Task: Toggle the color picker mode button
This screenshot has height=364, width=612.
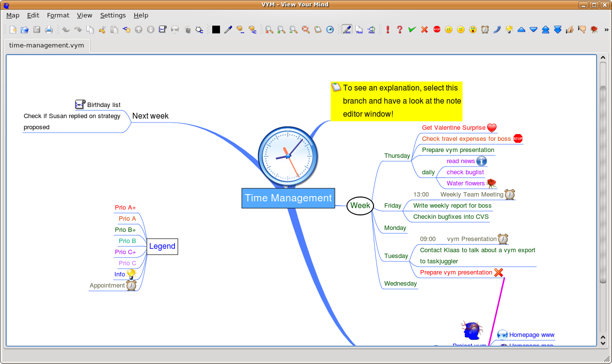Action: pyautogui.click(x=347, y=30)
